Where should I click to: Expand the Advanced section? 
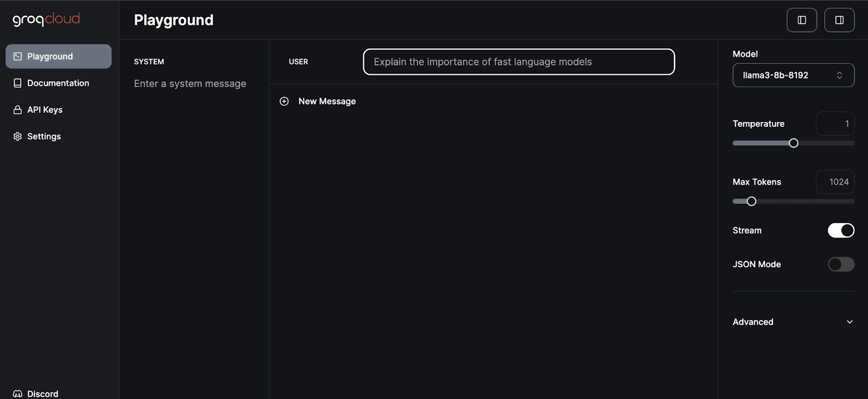(753, 322)
